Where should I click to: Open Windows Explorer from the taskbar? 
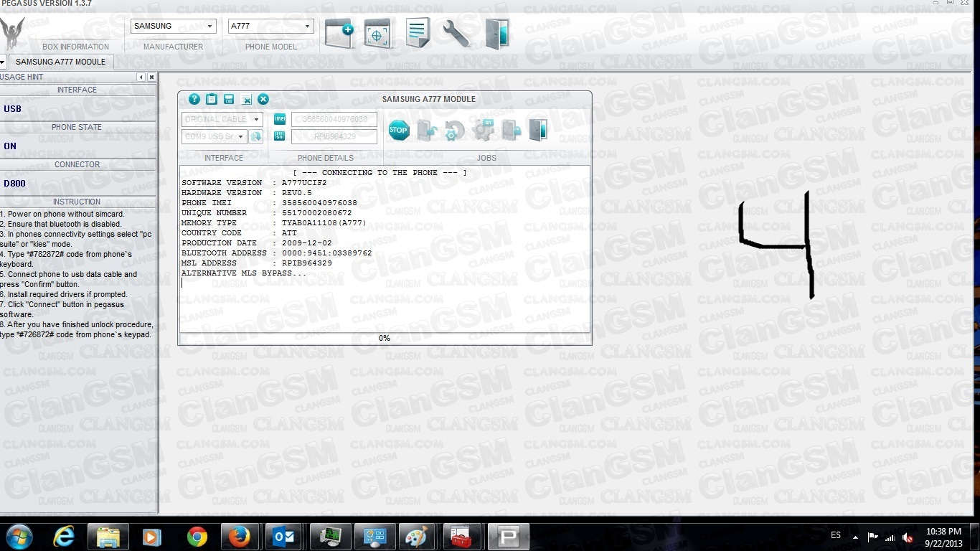(x=108, y=537)
